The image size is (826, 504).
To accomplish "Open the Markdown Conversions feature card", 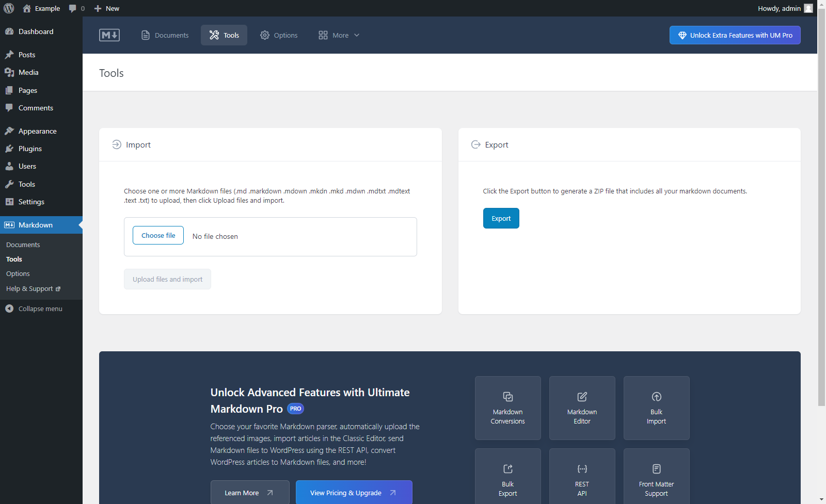I will point(508,408).
